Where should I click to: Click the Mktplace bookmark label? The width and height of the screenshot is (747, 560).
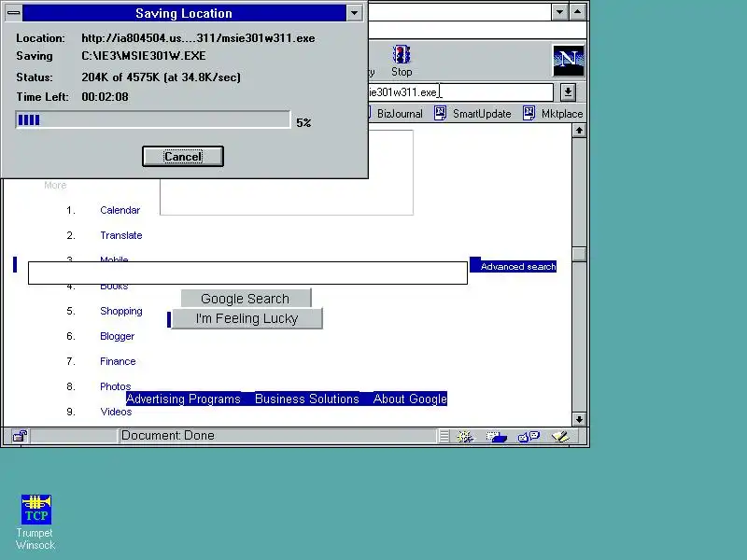[x=562, y=114]
